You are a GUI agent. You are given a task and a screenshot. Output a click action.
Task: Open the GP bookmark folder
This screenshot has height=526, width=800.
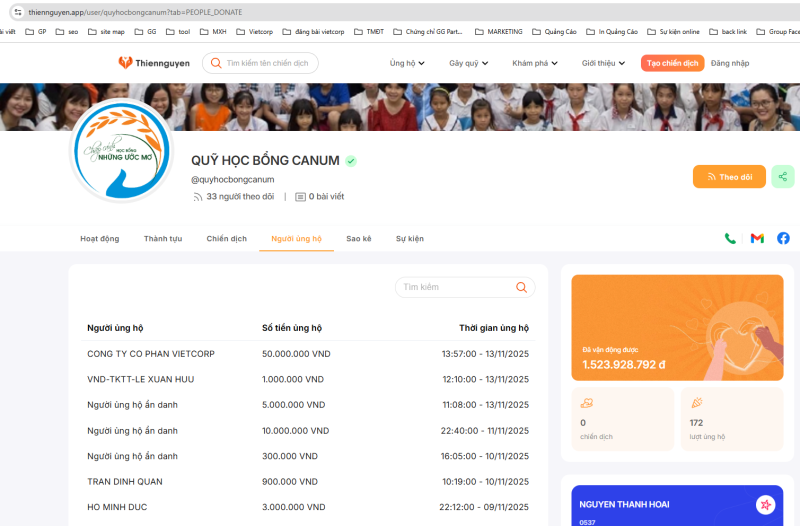36,32
